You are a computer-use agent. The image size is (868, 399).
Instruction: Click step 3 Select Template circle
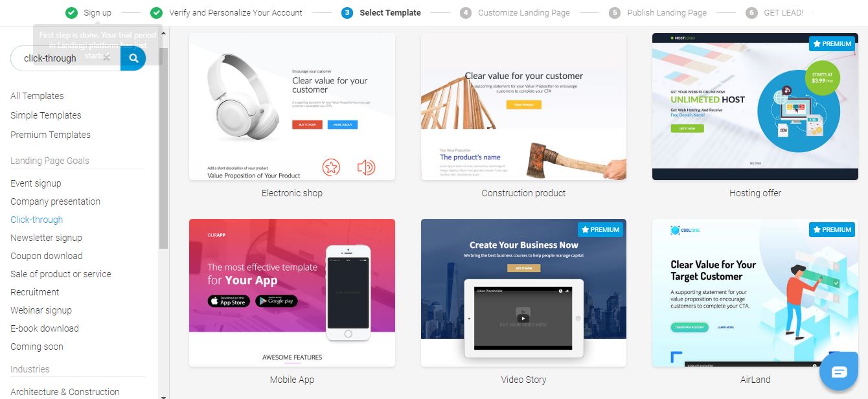point(347,12)
